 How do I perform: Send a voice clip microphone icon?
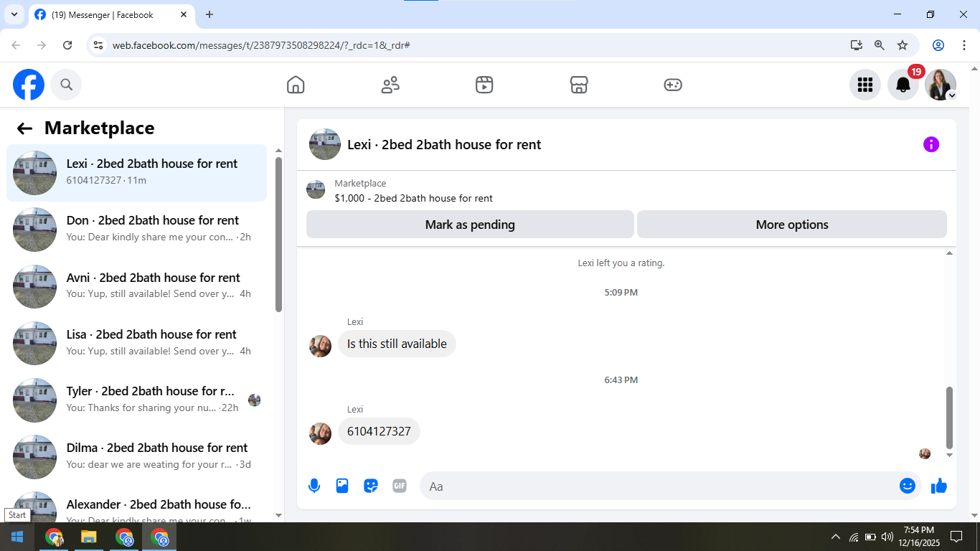(314, 486)
